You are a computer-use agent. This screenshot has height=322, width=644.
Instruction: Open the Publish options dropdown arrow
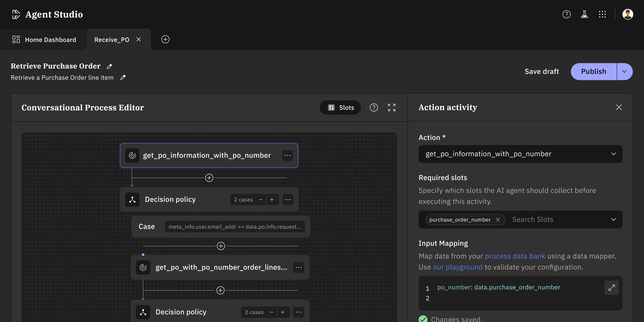click(x=624, y=71)
